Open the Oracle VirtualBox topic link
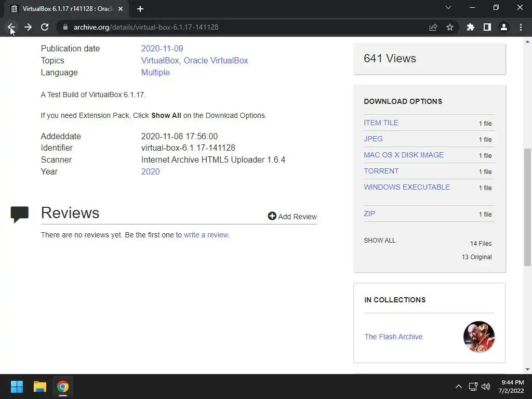Screen dimensions: 532x399 click(x=216, y=60)
